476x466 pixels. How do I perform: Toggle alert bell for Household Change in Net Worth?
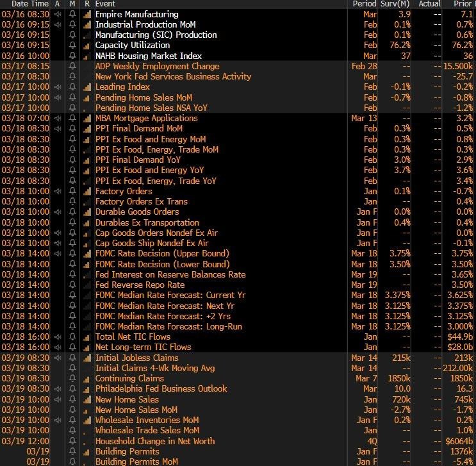(72, 442)
